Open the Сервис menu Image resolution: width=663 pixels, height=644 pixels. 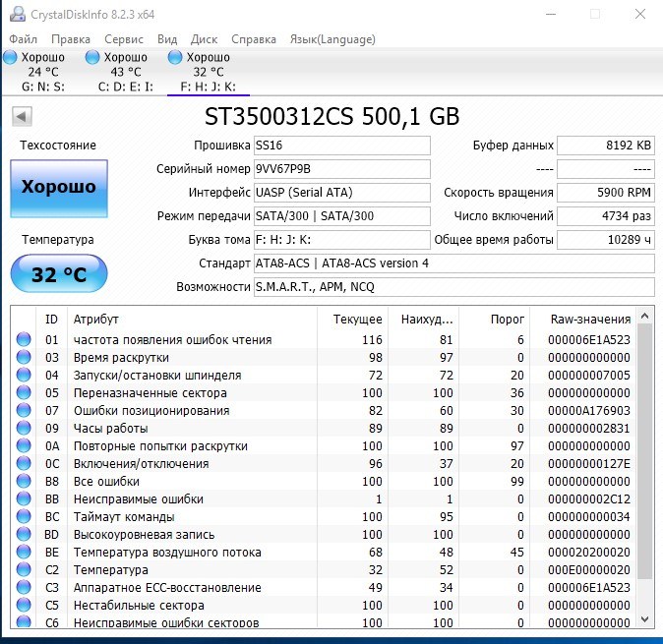(x=124, y=39)
